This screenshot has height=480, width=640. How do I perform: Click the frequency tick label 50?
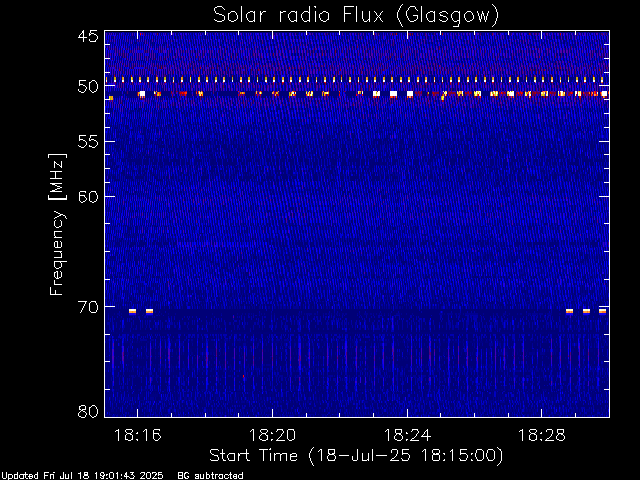[88, 87]
